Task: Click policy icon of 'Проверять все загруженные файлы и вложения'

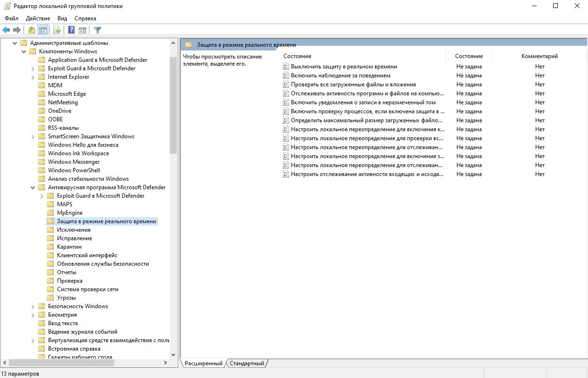Action: tap(286, 84)
